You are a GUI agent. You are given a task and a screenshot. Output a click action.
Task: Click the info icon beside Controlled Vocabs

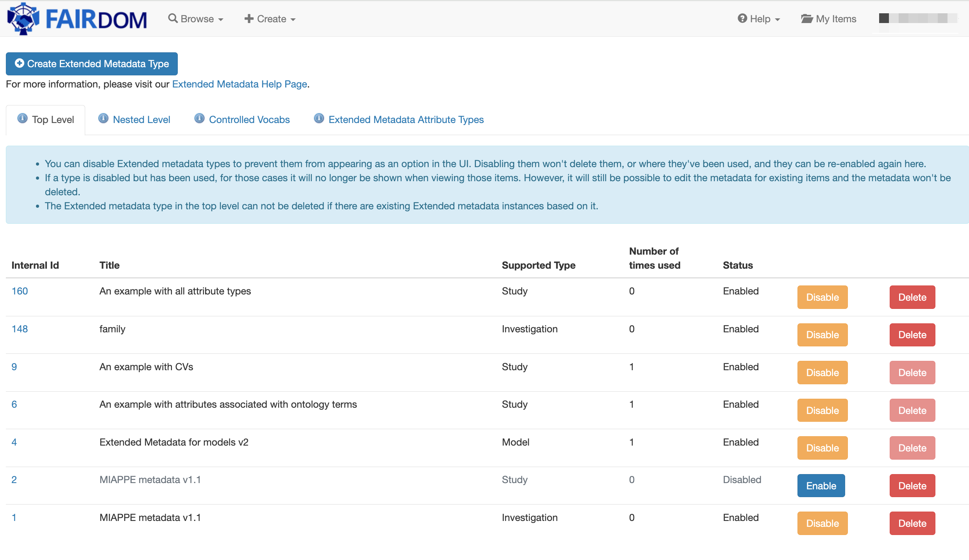pyautogui.click(x=199, y=118)
